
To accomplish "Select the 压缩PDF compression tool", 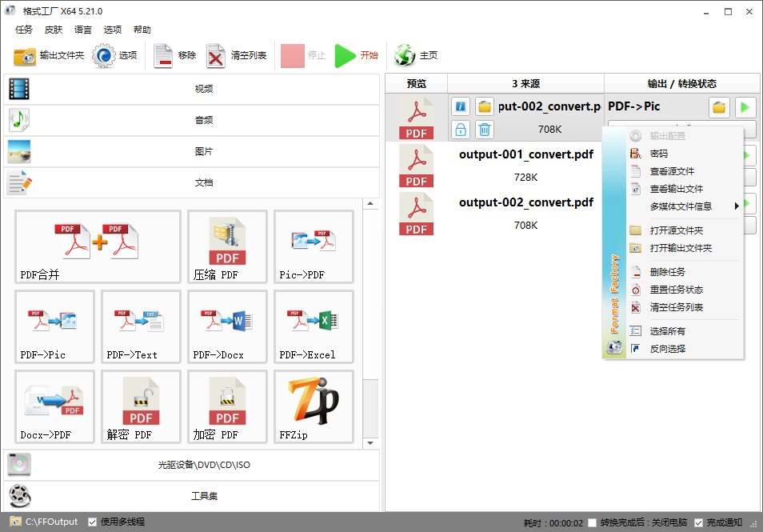I will tap(227, 246).
